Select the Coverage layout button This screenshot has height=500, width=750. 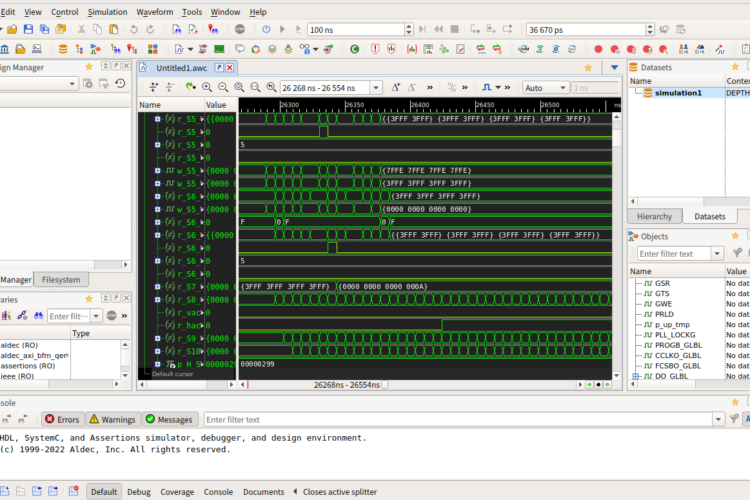pyautogui.click(x=177, y=492)
